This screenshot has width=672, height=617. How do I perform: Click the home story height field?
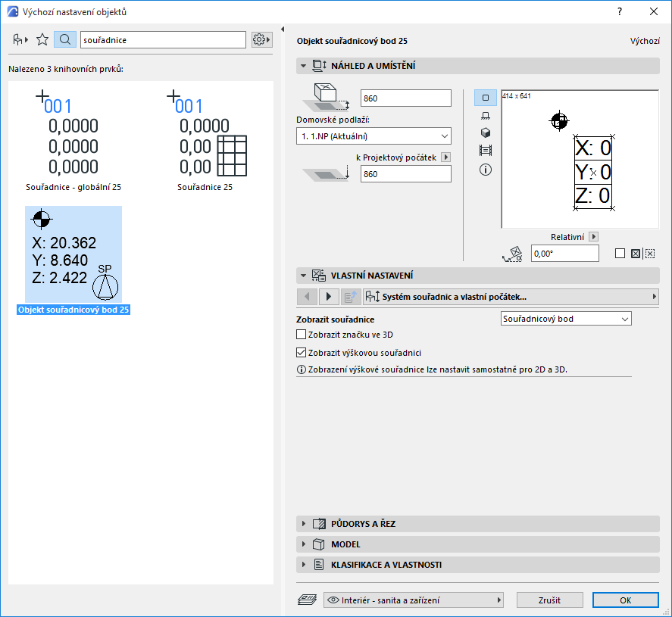pos(405,98)
